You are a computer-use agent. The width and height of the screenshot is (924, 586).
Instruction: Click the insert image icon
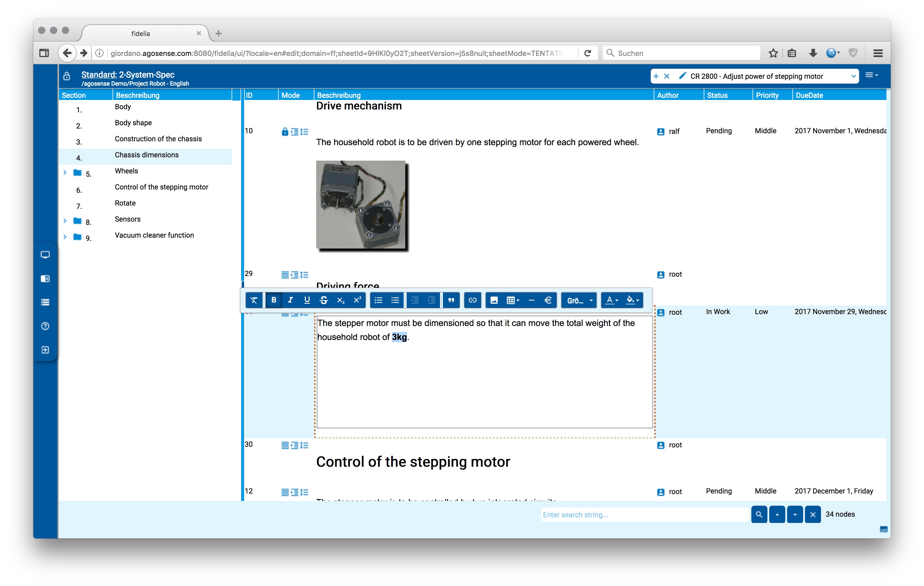point(494,300)
